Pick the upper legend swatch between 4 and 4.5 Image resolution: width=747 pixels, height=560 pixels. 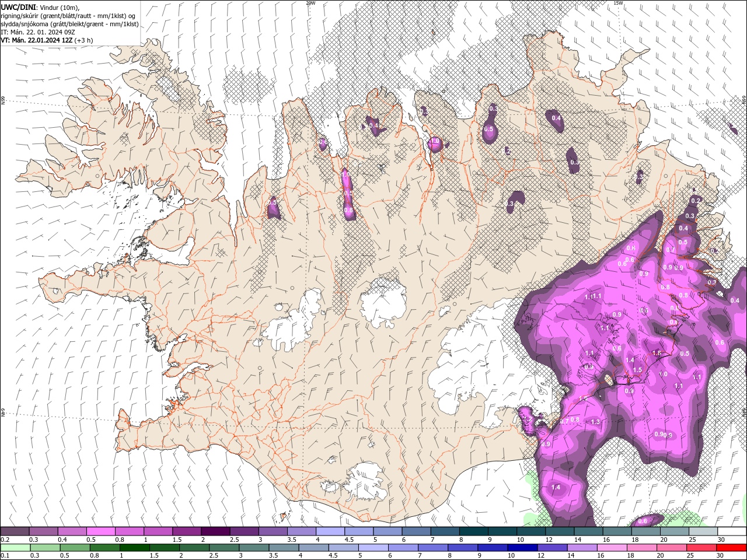[x=330, y=531]
